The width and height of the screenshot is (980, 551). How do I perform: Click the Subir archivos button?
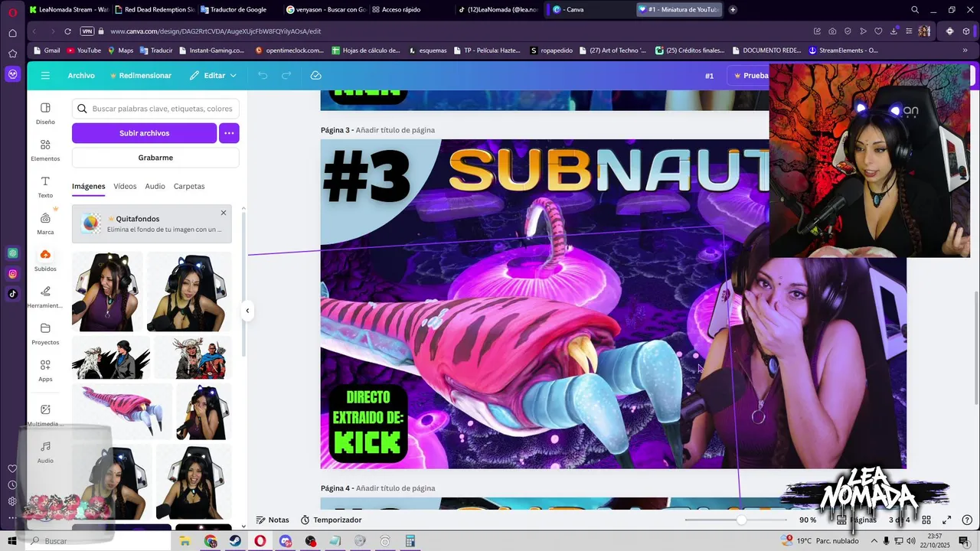(x=144, y=133)
